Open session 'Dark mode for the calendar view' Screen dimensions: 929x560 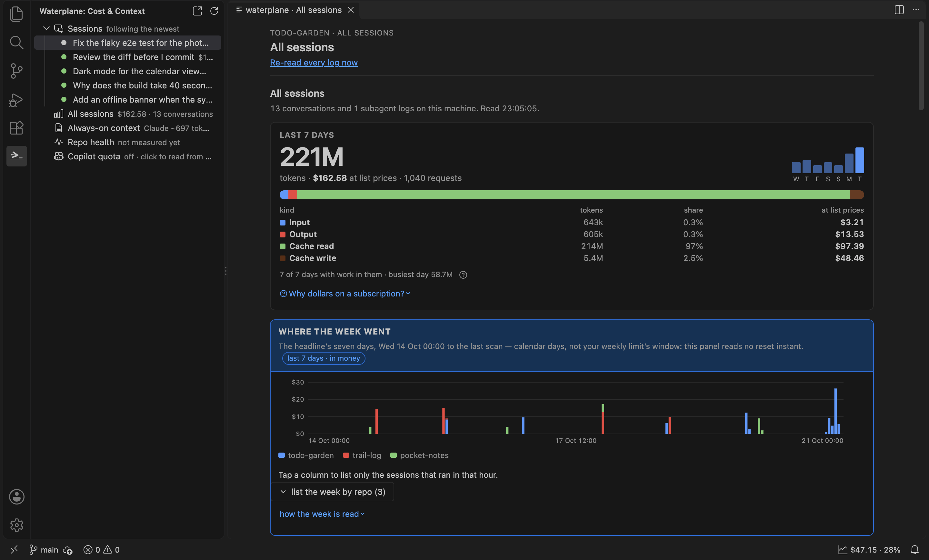(x=127, y=71)
